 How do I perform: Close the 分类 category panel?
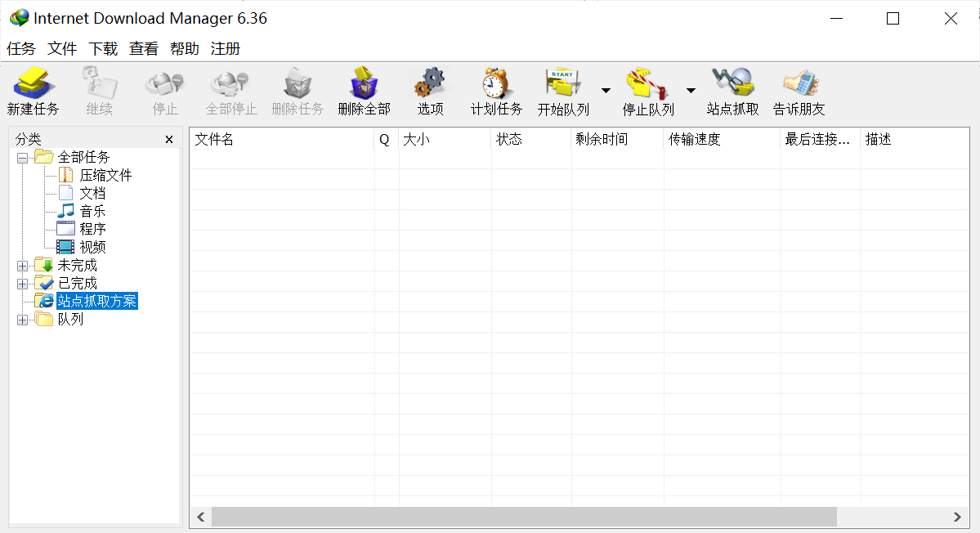[x=168, y=139]
